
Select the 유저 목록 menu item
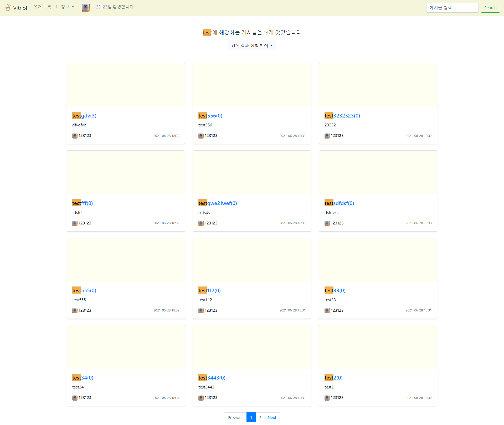pos(42,7)
